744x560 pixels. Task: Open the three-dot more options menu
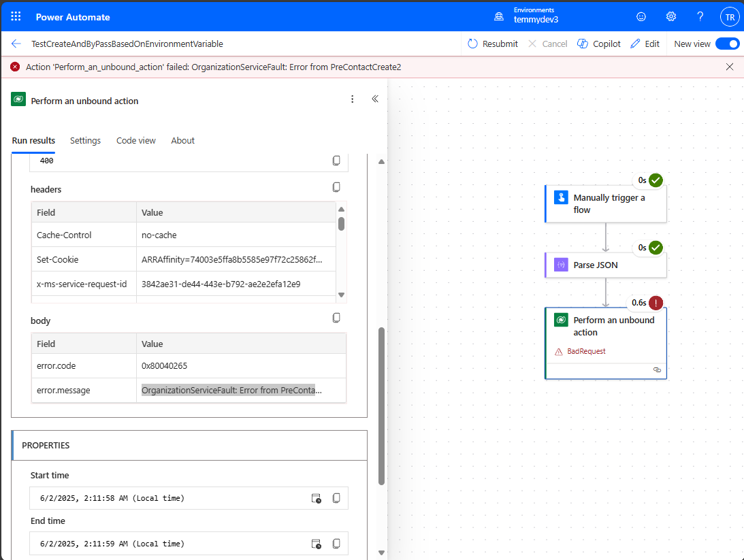click(x=352, y=99)
